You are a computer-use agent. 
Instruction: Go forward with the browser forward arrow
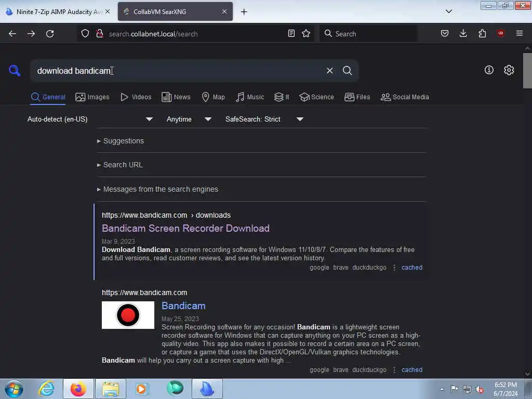pyautogui.click(x=31, y=34)
